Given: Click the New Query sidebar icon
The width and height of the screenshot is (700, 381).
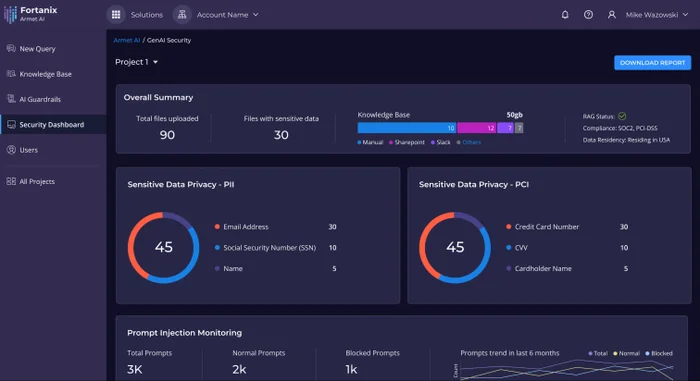Looking at the screenshot, I should (11, 48).
